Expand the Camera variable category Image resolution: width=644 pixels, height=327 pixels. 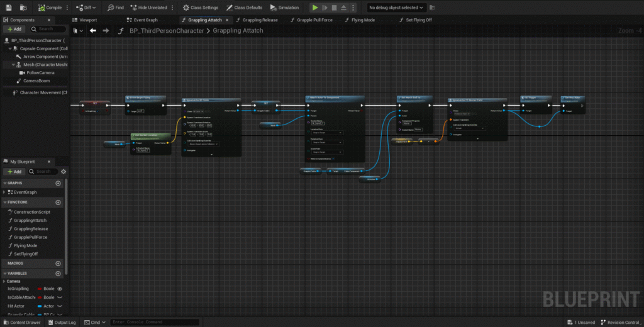click(x=4, y=281)
